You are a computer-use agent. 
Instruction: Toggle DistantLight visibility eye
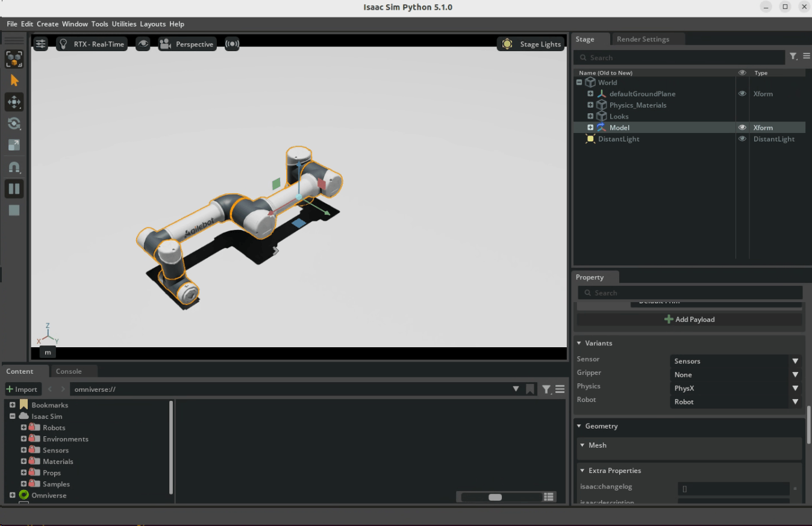coord(742,139)
